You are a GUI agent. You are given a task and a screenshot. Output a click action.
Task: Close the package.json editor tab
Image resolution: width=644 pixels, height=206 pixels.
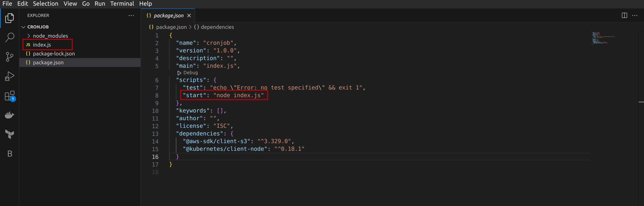coord(189,16)
